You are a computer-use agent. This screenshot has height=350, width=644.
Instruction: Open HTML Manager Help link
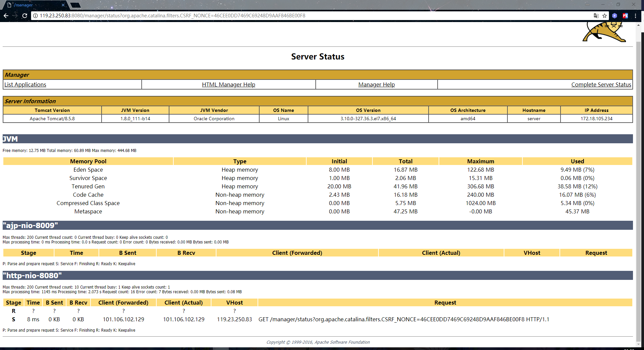[228, 84]
